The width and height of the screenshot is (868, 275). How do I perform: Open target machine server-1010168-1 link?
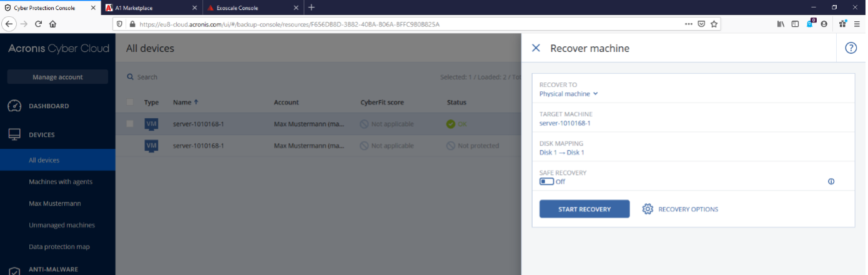[x=565, y=123]
